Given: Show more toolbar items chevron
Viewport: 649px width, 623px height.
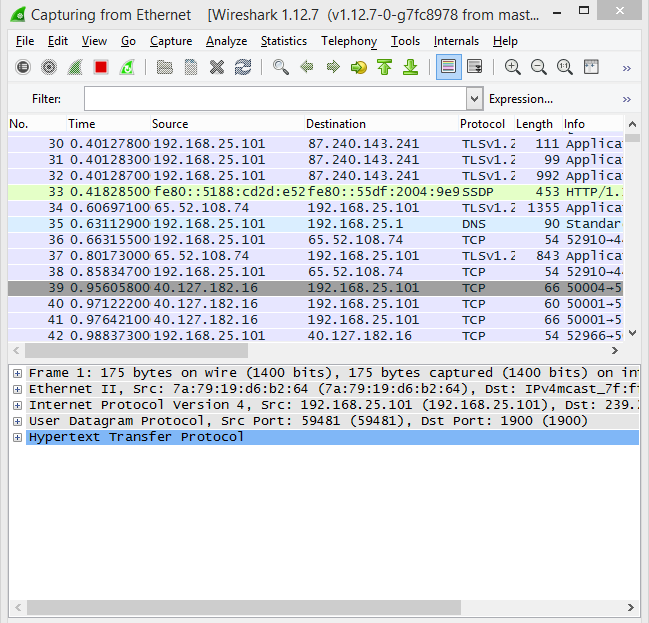Looking at the screenshot, I should pos(627,68).
